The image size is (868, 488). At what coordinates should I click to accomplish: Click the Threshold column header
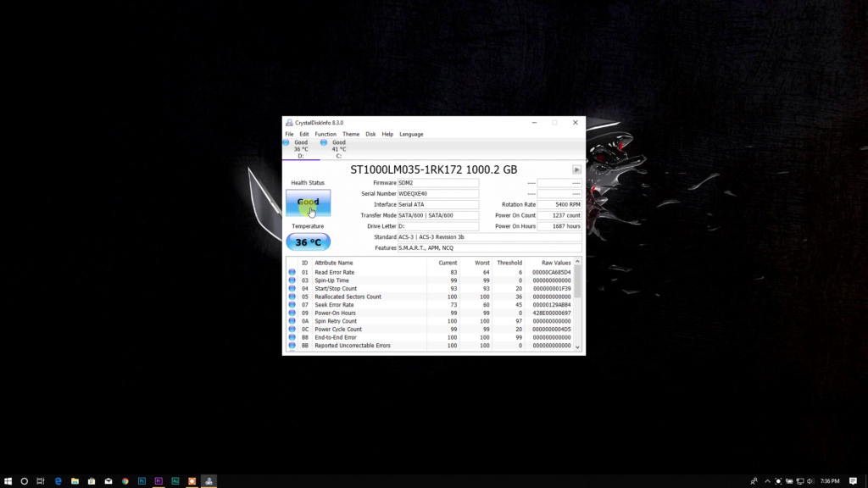(x=508, y=263)
